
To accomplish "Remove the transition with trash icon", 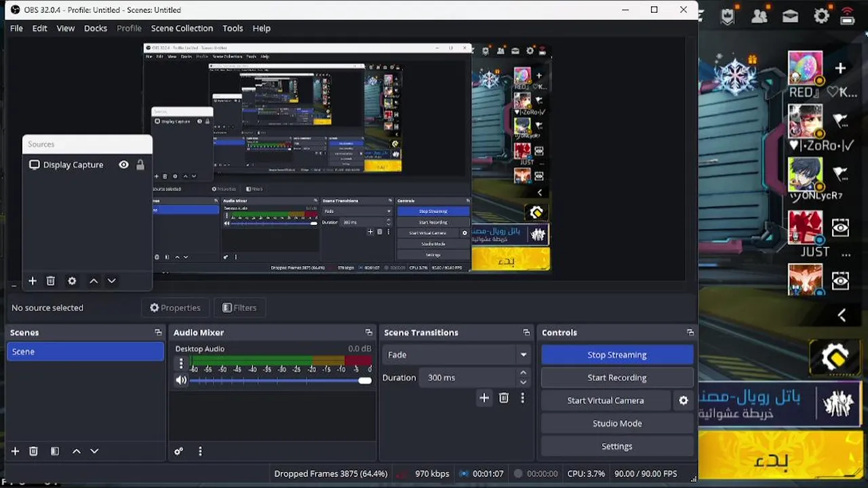I will [504, 398].
